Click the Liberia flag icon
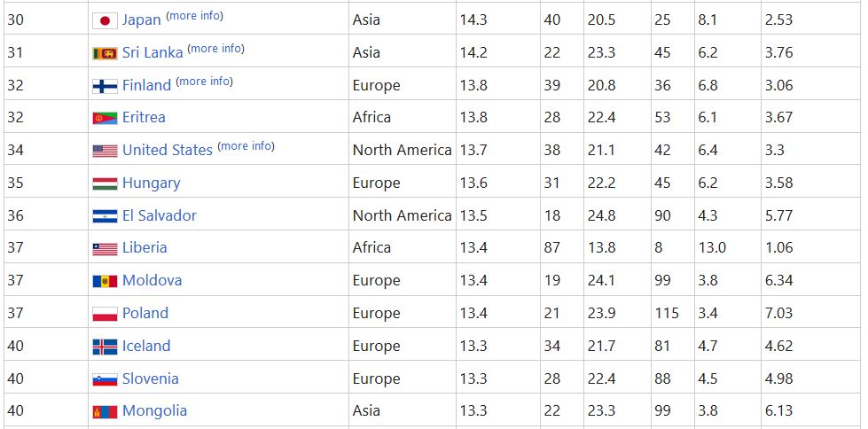Image resolution: width=868 pixels, height=429 pixels. [105, 248]
